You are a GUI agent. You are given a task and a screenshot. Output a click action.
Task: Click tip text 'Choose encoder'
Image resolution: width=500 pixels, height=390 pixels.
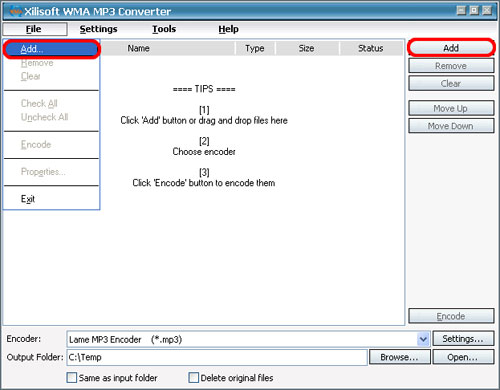click(204, 152)
